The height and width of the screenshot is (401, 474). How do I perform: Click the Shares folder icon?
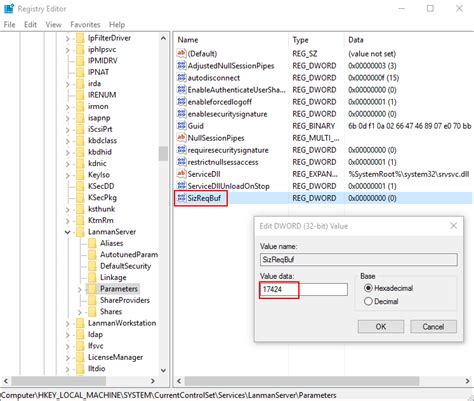coord(92,311)
